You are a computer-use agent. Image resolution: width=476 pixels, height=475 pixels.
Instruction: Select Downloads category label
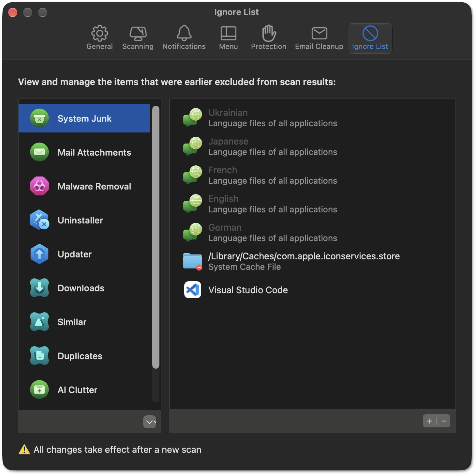81,288
